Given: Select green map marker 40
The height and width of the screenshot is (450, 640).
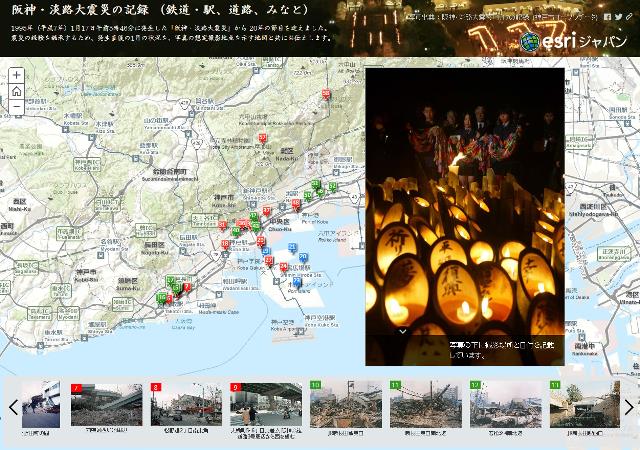Looking at the screenshot, I should point(236,231).
